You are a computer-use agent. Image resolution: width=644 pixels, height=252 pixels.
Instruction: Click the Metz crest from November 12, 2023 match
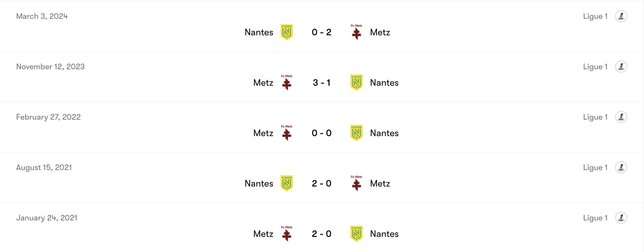(x=287, y=82)
